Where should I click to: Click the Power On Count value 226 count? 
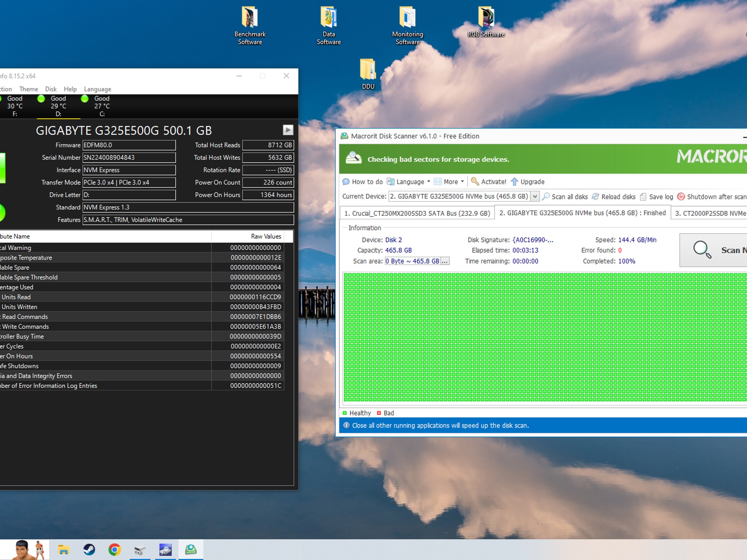click(268, 182)
